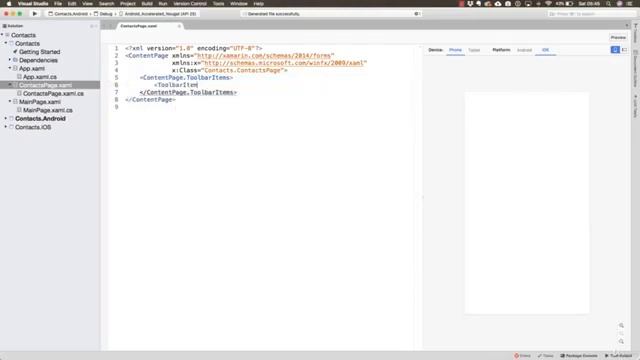Collapse the Contacts project node
This screenshot has height=360, width=640.
(6, 43)
